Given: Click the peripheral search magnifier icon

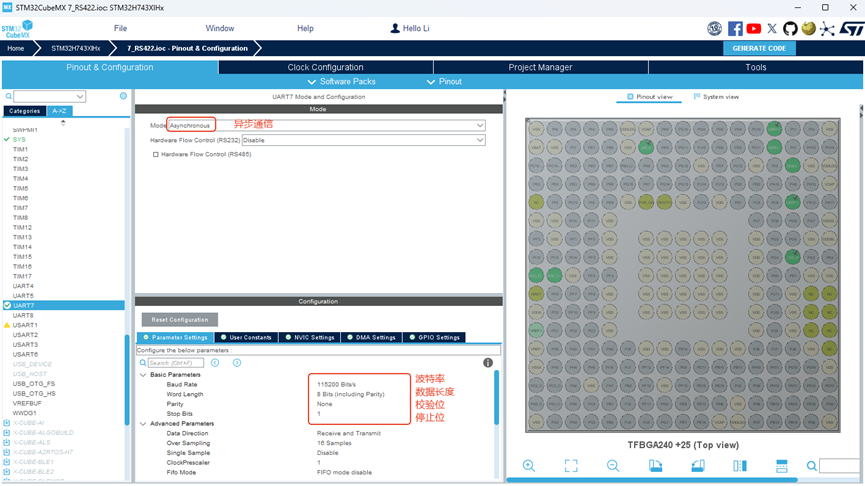Looking at the screenshot, I should click(8, 97).
